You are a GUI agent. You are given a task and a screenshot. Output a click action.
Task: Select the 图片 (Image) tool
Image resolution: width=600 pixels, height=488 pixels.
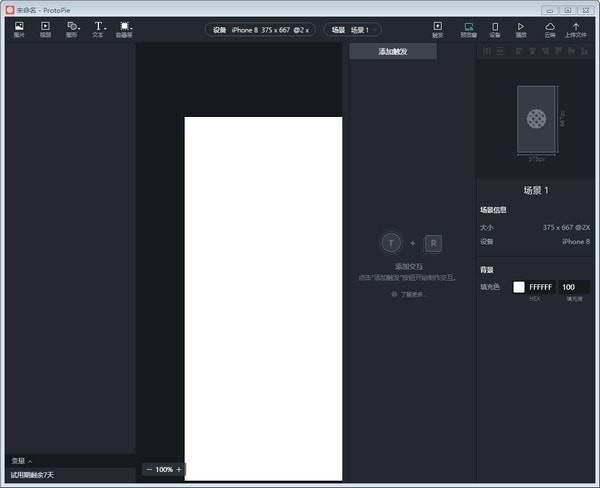[x=19, y=28]
